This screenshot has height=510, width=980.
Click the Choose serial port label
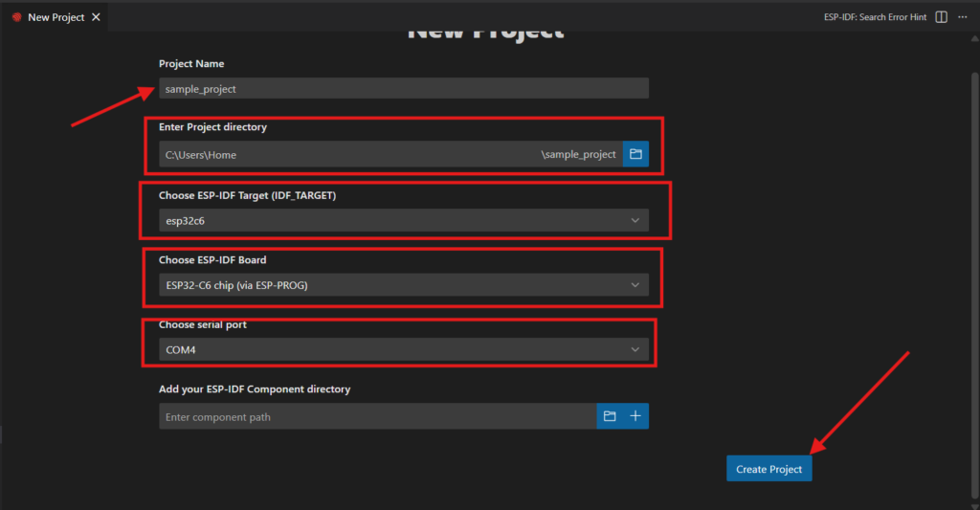point(203,324)
